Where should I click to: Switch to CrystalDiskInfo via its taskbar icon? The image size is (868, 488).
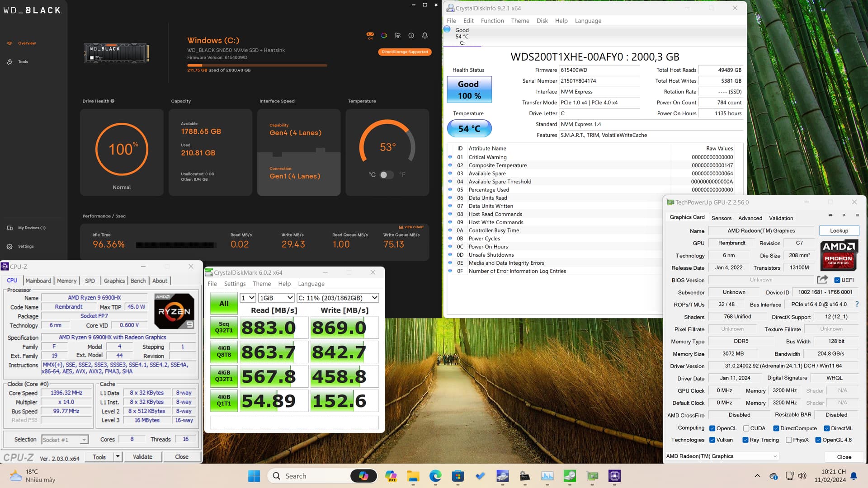(x=502, y=476)
